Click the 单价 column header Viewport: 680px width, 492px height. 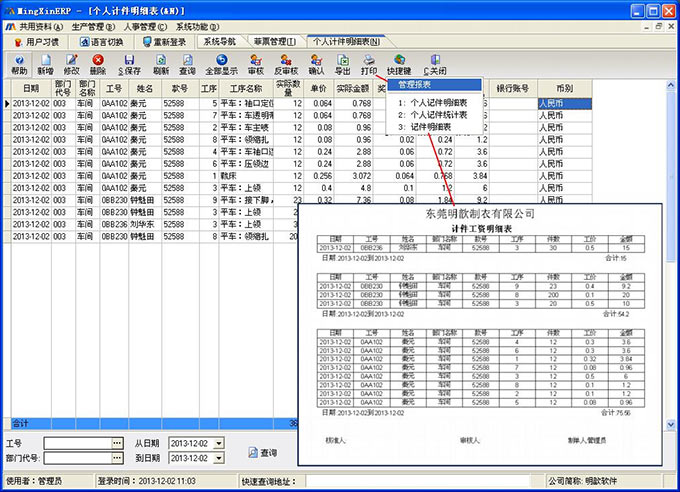[318, 89]
